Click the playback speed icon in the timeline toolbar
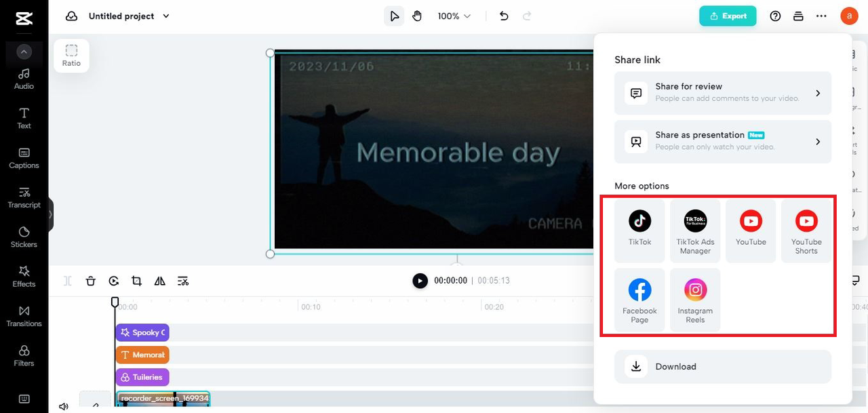868x413 pixels. pos(114,281)
